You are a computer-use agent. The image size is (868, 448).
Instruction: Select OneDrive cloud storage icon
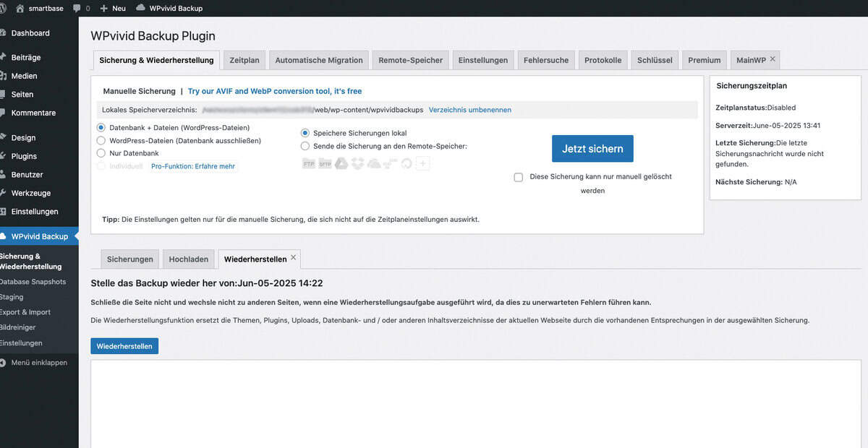pyautogui.click(x=373, y=164)
